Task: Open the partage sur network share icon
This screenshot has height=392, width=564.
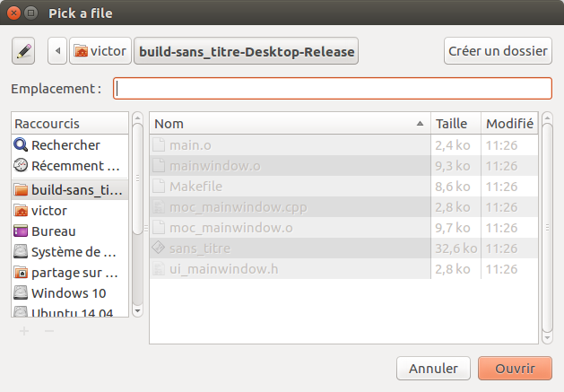Action: coord(22,273)
